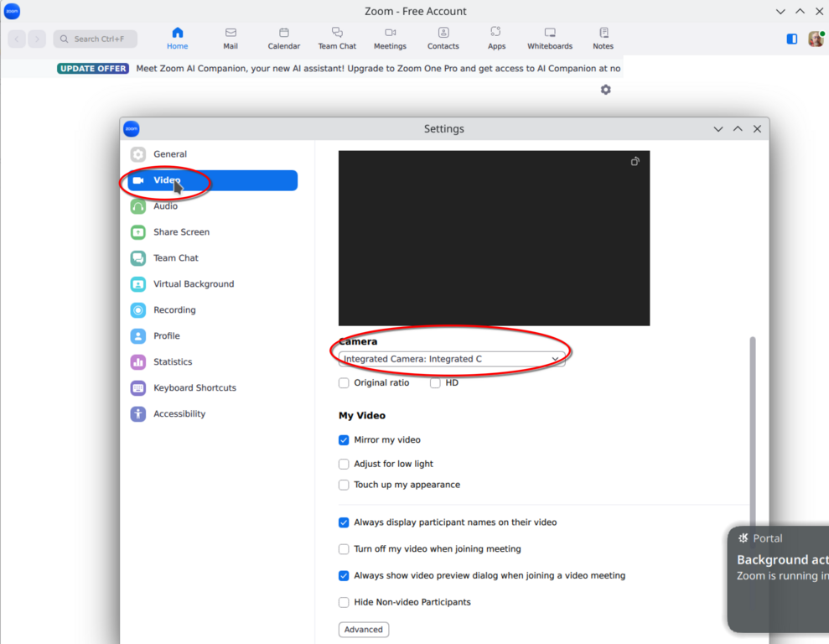This screenshot has height=644, width=829.
Task: Click the Zoom logo in Settings title bar
Action: (132, 128)
